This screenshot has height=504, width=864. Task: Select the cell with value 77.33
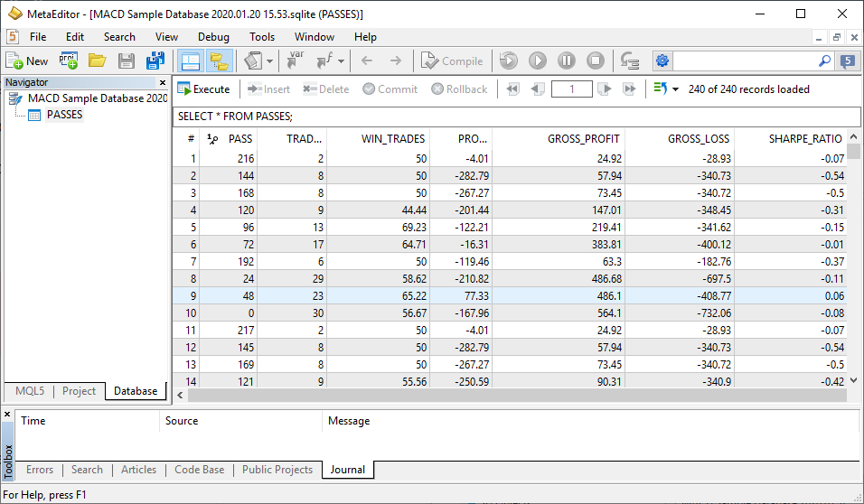461,295
